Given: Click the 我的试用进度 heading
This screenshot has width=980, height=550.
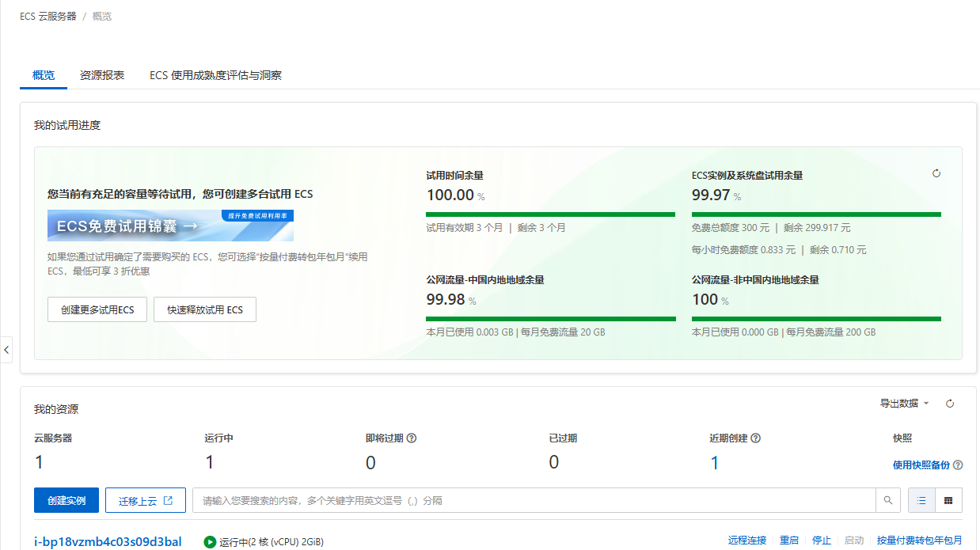Looking at the screenshot, I should 67,125.
